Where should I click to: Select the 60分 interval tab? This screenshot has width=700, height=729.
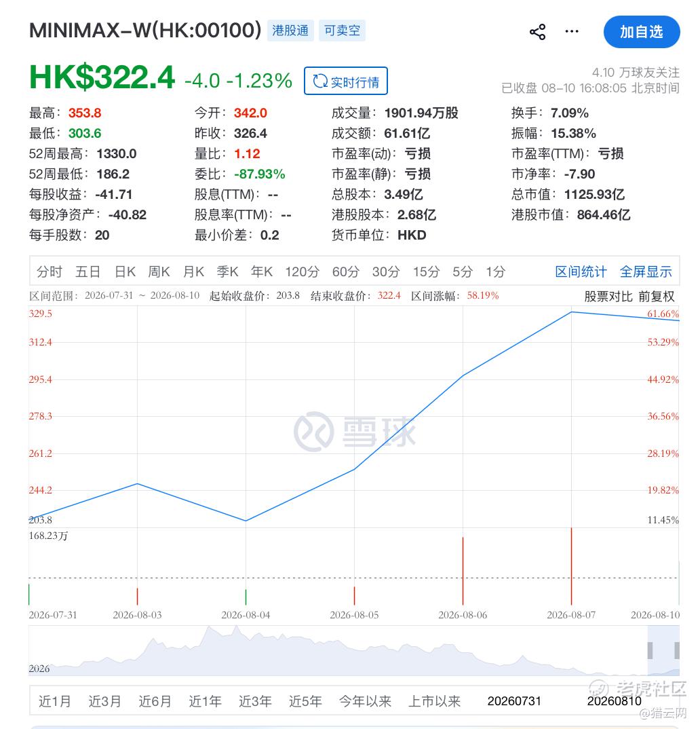[345, 272]
